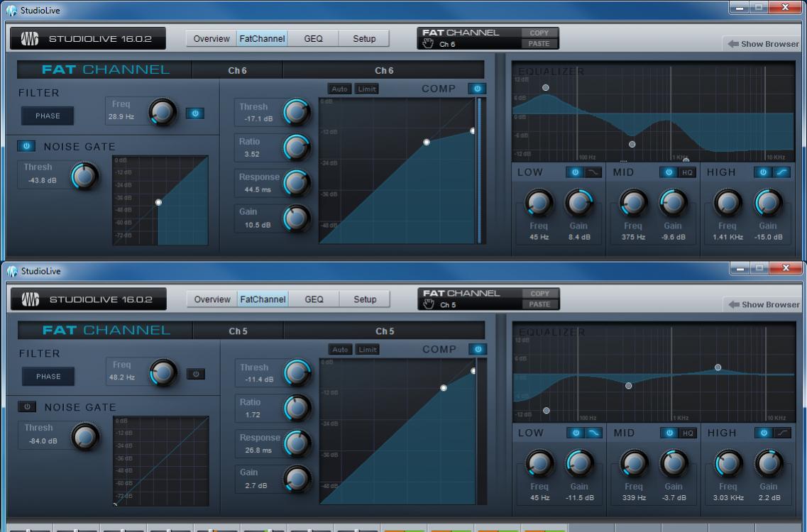Open Setup tab in Ch 6 window
The height and width of the screenshot is (532, 807).
click(x=364, y=38)
